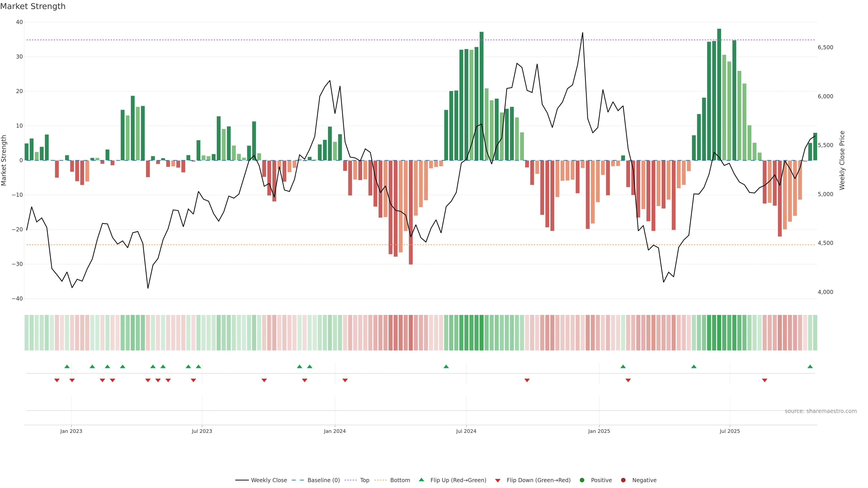The width and height of the screenshot is (868, 488).
Task: Toggle the Top legend line entry
Action: (x=365, y=480)
